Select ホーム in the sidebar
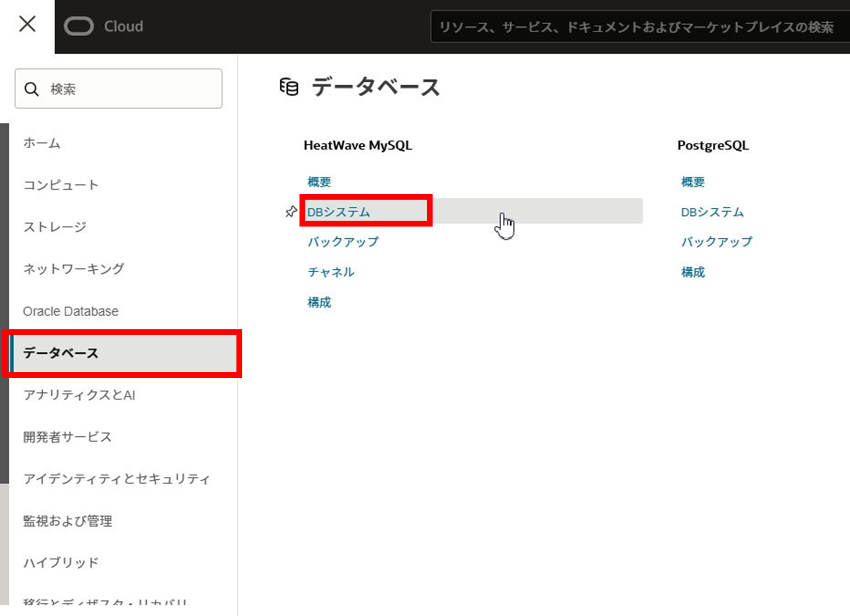Image resolution: width=850 pixels, height=616 pixels. pyautogui.click(x=41, y=142)
